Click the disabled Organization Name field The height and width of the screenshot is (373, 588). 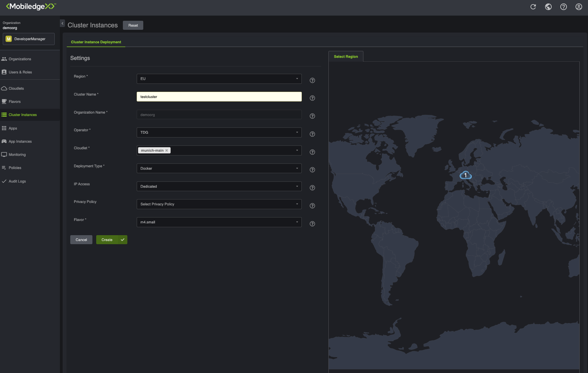click(x=219, y=115)
